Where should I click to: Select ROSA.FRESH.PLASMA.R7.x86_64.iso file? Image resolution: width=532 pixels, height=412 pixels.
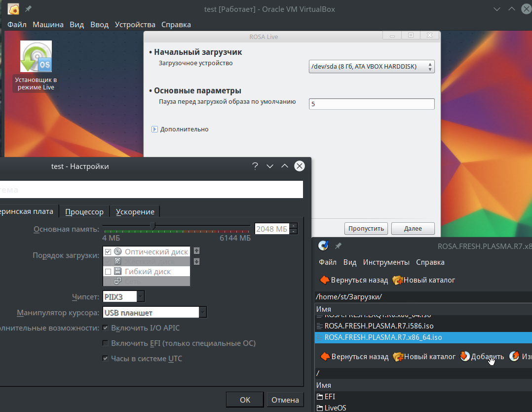(x=423, y=337)
